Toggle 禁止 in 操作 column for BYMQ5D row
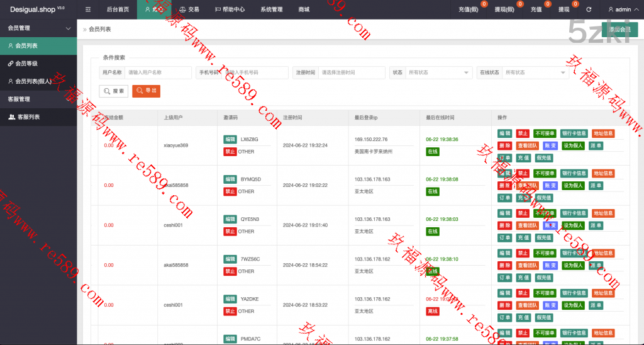Viewport: 644px width, 345px height. point(523,174)
